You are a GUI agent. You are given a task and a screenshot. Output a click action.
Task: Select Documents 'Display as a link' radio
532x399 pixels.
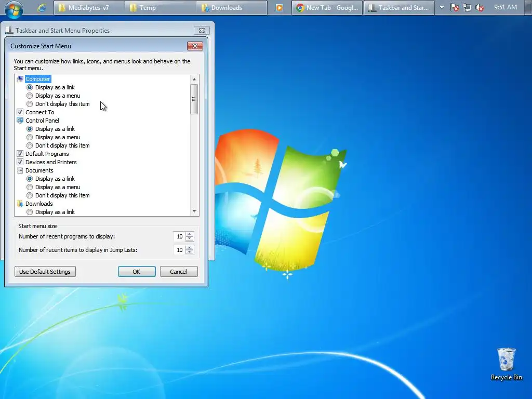[x=30, y=179]
